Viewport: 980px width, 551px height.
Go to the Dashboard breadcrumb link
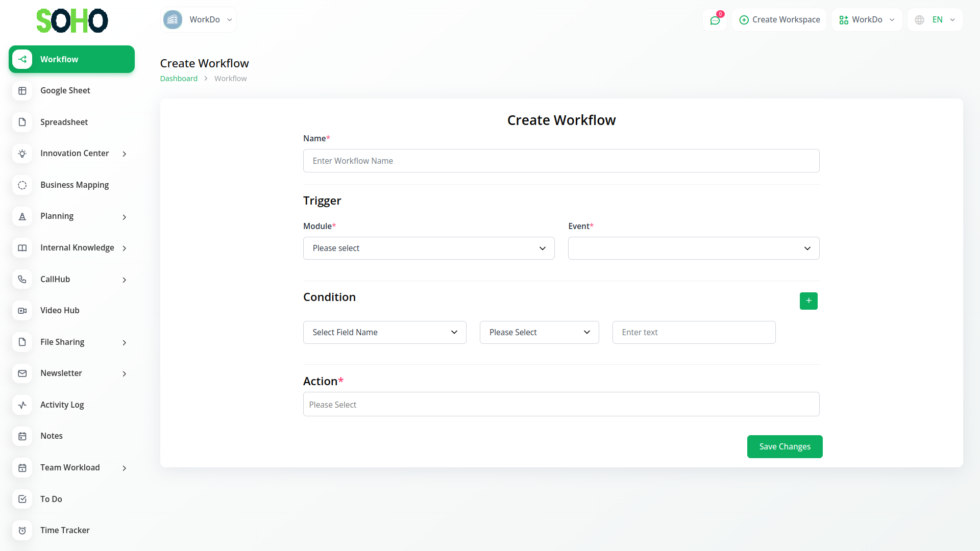[x=179, y=79]
